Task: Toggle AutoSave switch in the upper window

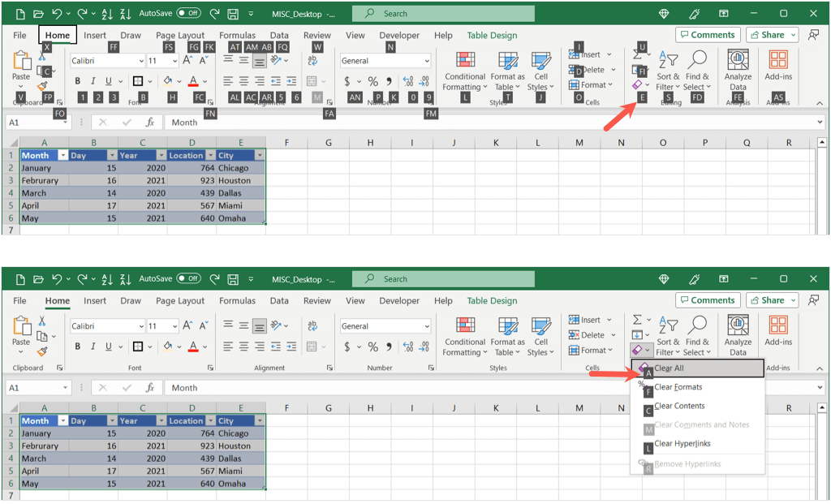Action: [x=189, y=14]
